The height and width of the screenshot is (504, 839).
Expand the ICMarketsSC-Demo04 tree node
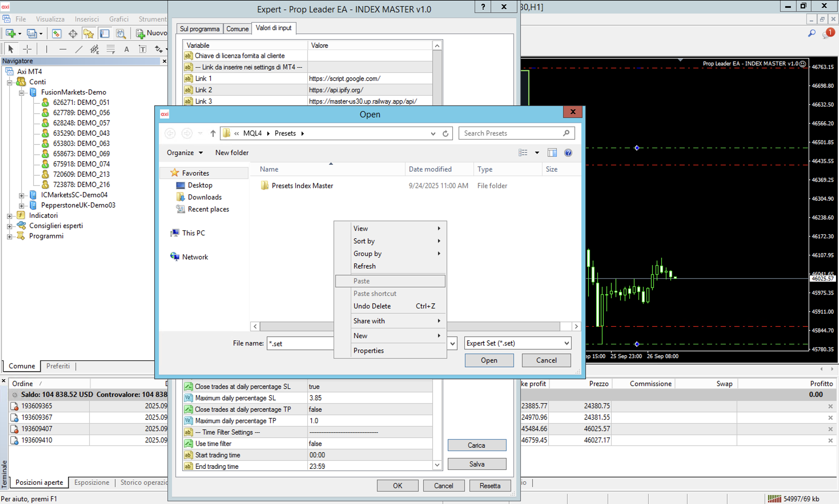[21, 195]
